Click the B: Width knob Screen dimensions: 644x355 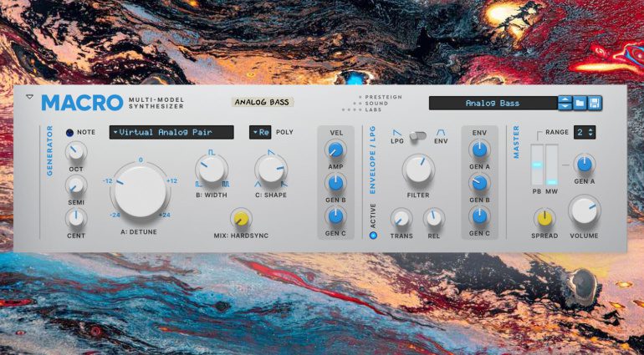tap(212, 170)
